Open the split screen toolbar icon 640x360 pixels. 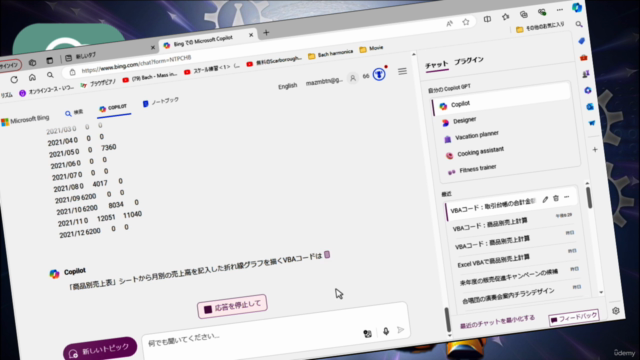[x=487, y=19]
